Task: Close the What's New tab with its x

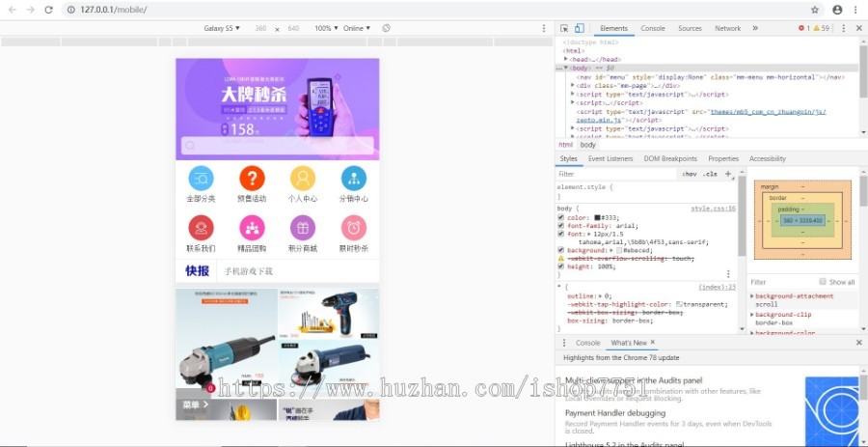Action: tap(653, 343)
